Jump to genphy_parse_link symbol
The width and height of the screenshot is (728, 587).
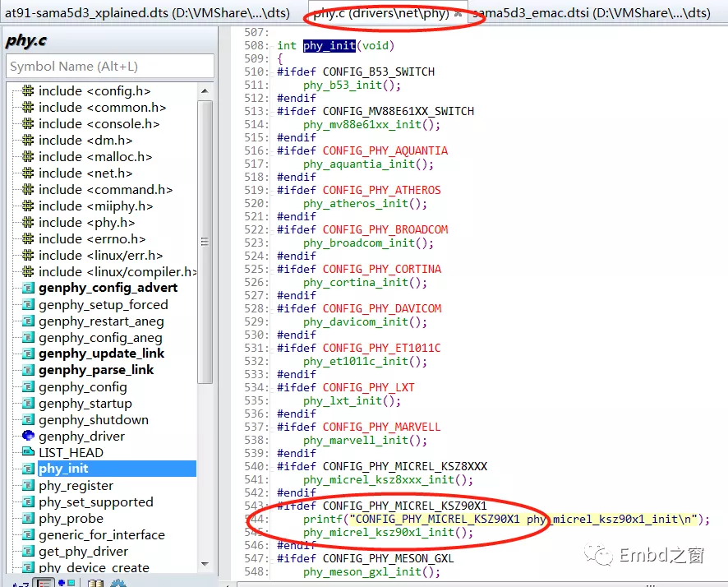(x=96, y=370)
